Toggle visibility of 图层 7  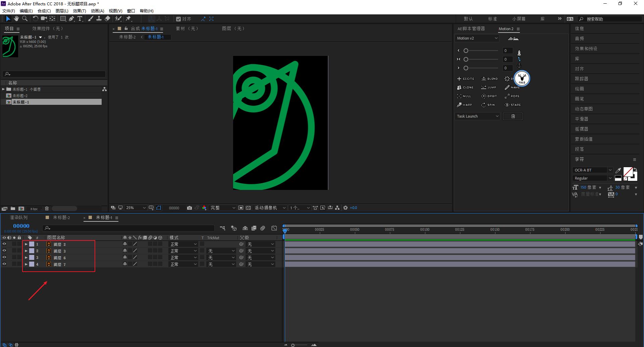pos(4,264)
